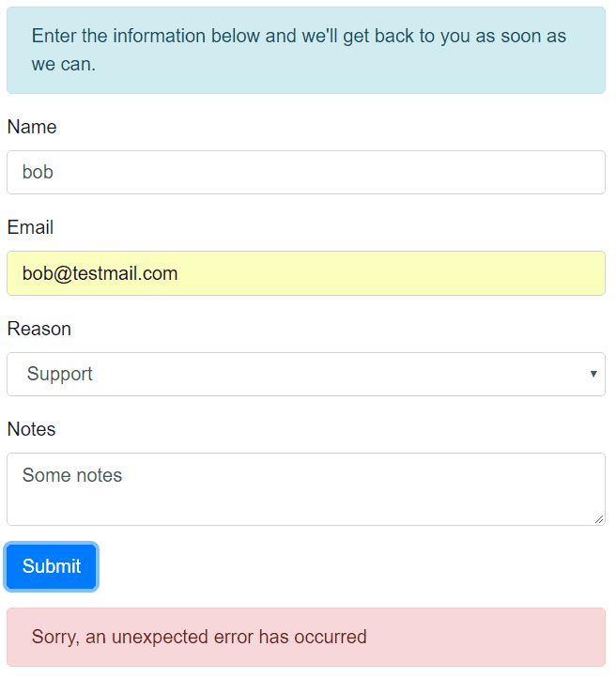616x678 pixels.
Task: Click the "Enter the information below" banner text
Action: 299,37
